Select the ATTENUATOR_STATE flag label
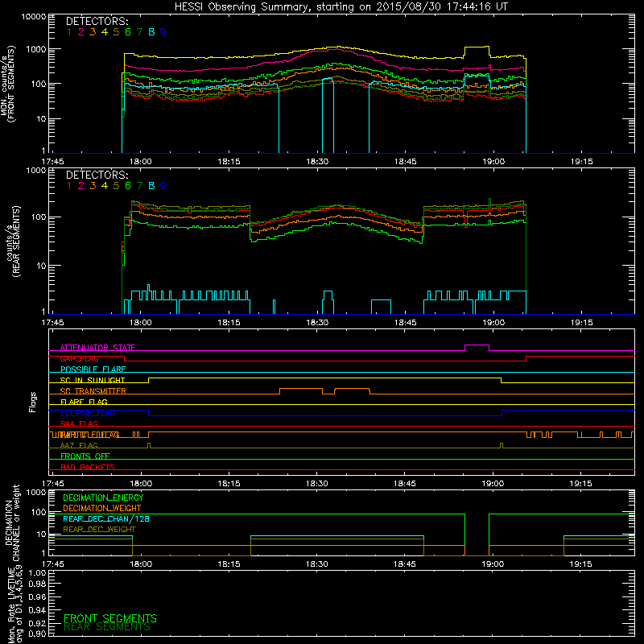 (97, 348)
